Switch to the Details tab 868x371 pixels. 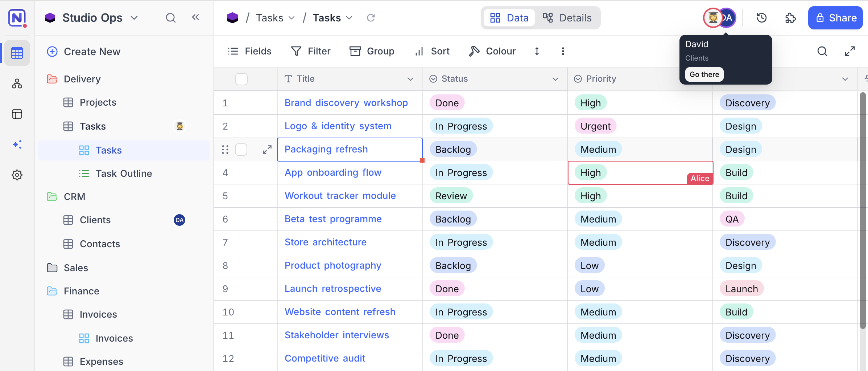coord(567,18)
